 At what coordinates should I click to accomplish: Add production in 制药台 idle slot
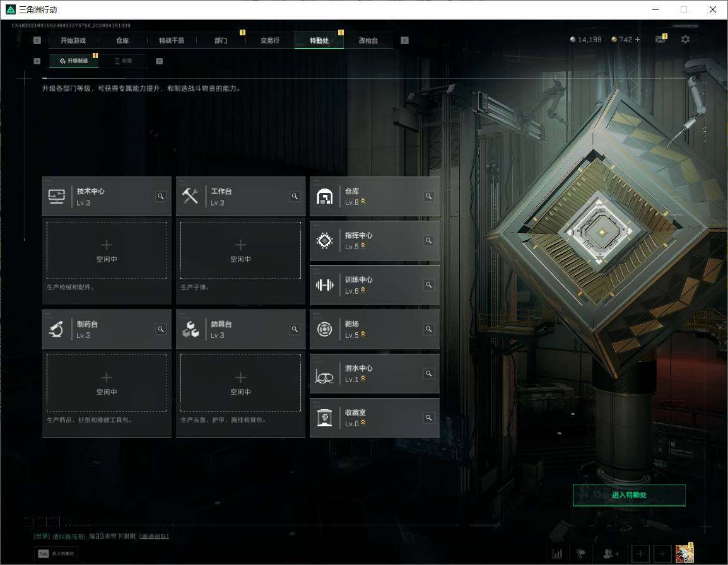pyautogui.click(x=107, y=383)
